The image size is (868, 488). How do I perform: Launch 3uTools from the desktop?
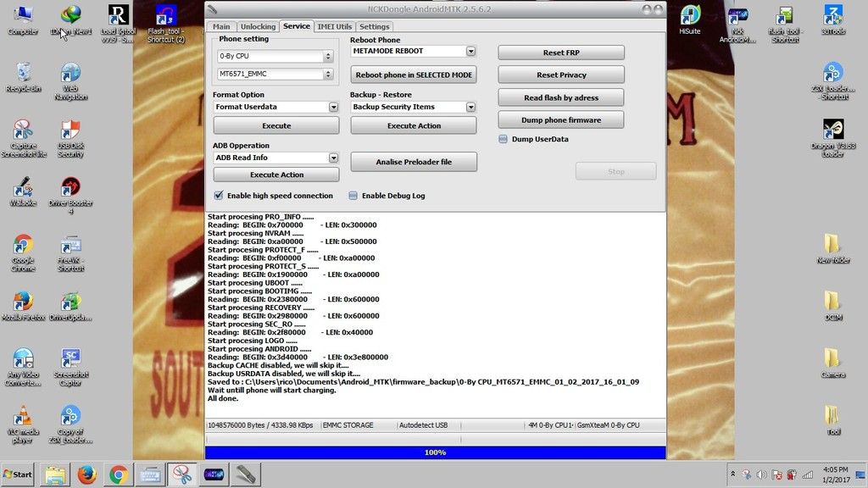(832, 15)
